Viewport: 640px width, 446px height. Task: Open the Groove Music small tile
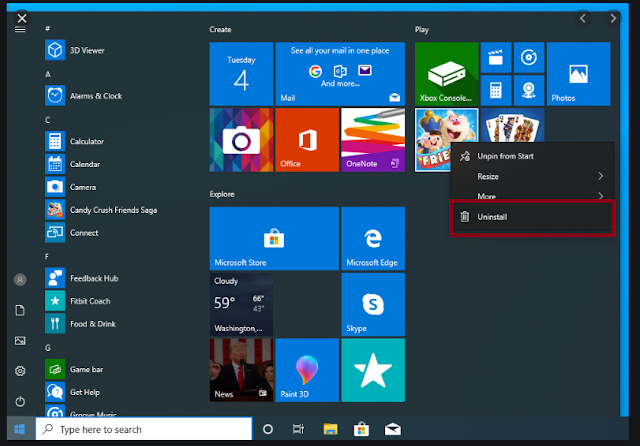(x=529, y=58)
